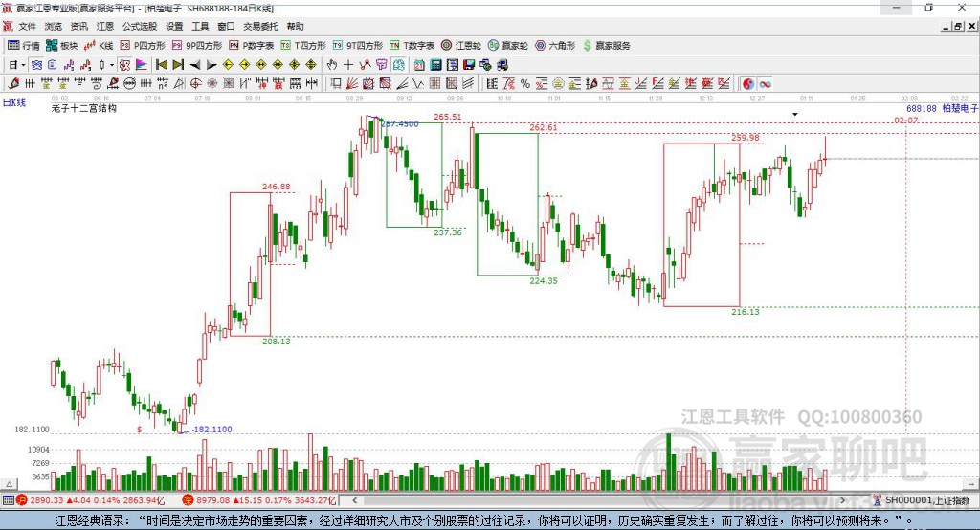The width and height of the screenshot is (980, 530).
Task: Click the rectangle box drawing icon
Action: pyautogui.click(x=336, y=84)
